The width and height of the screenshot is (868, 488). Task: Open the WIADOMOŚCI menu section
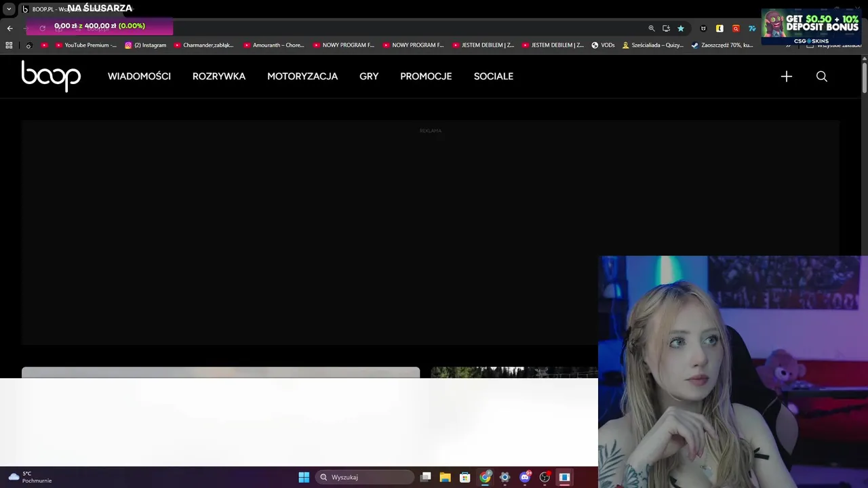(139, 77)
